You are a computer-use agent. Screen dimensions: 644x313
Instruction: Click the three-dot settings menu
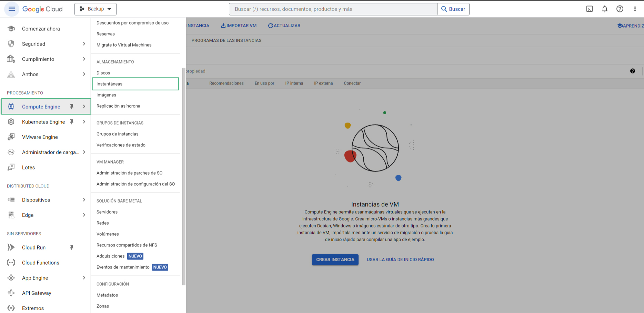(x=635, y=9)
